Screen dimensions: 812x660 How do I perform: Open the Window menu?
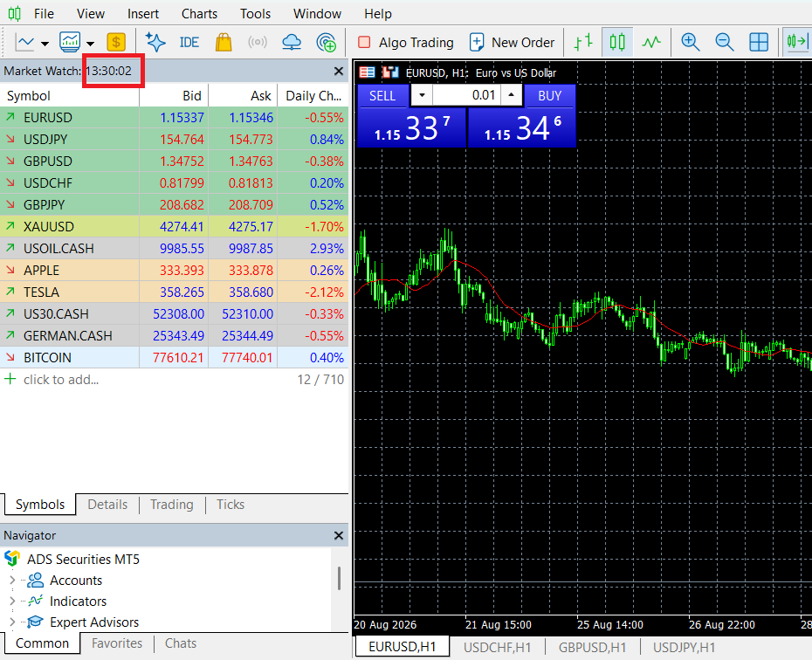(x=318, y=14)
